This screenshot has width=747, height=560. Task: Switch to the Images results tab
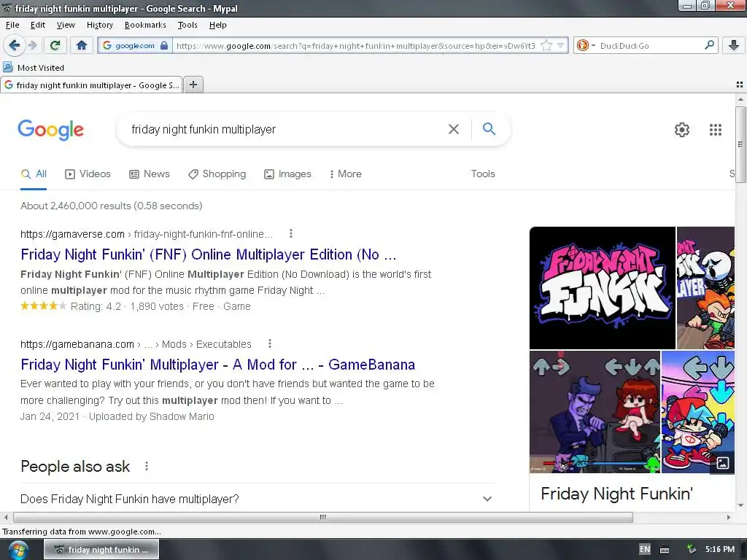click(x=287, y=174)
